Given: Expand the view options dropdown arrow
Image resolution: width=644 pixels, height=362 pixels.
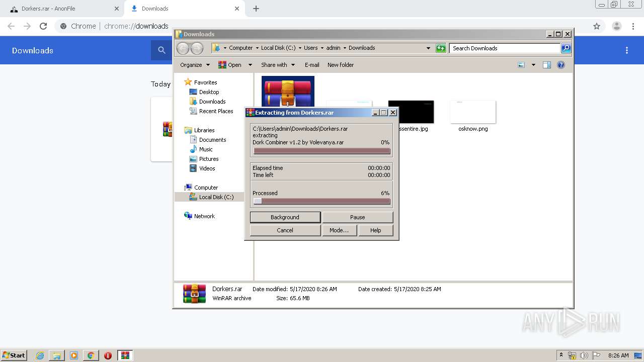Looking at the screenshot, I should click(x=533, y=65).
